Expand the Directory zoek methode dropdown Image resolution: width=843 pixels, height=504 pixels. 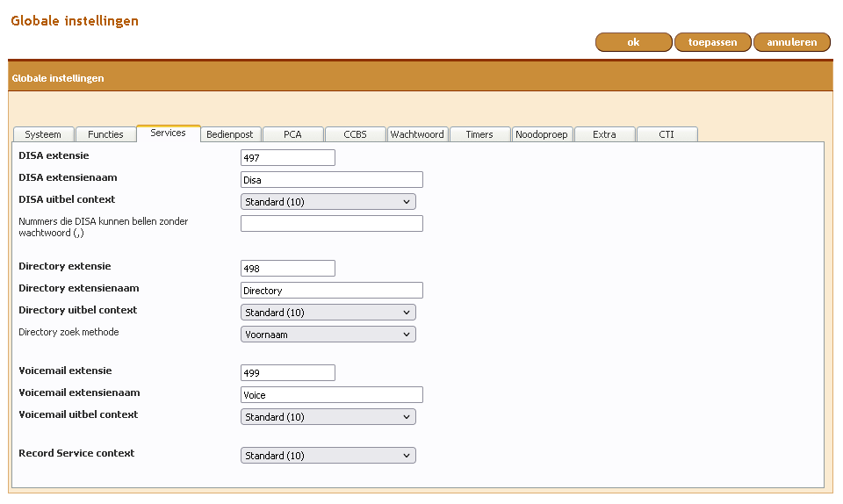point(328,335)
